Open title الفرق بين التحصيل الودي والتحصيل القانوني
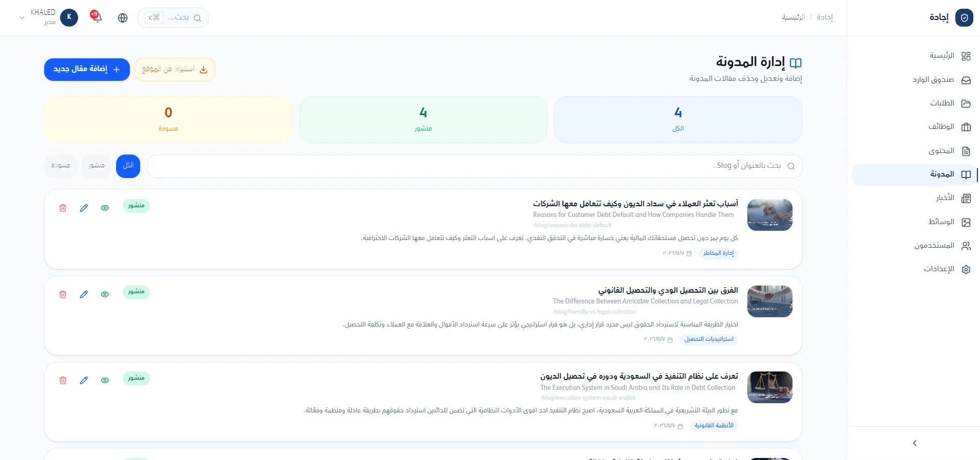This screenshot has width=980, height=460. click(668, 290)
